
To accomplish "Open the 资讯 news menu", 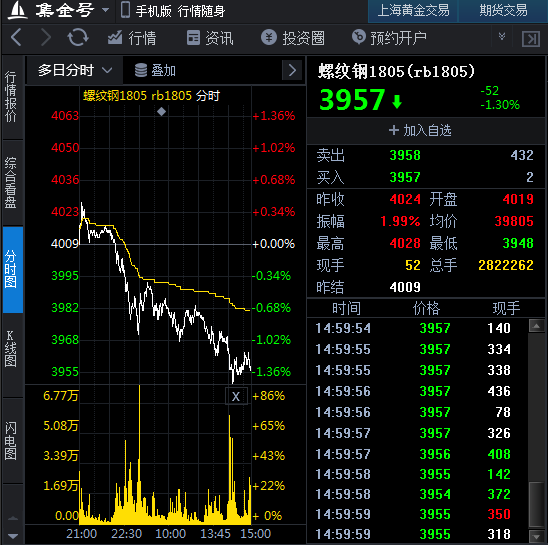I will tap(210, 38).
